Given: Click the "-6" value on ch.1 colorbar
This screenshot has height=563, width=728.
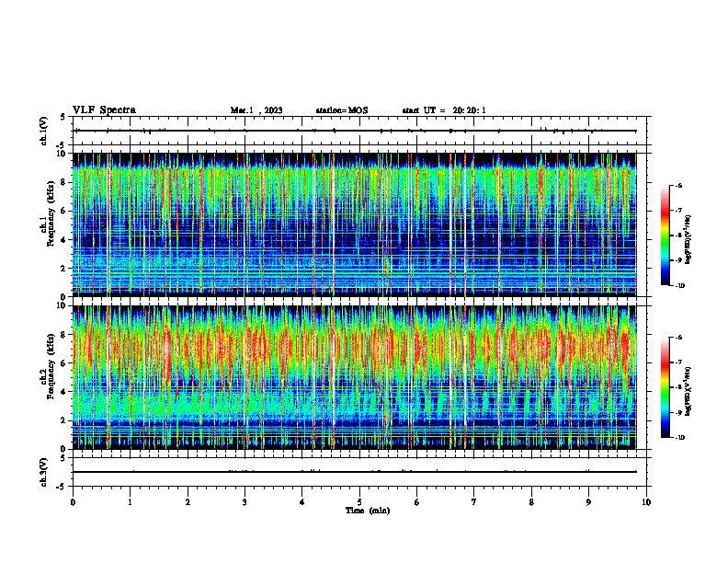Looking at the screenshot, I should click(679, 185).
